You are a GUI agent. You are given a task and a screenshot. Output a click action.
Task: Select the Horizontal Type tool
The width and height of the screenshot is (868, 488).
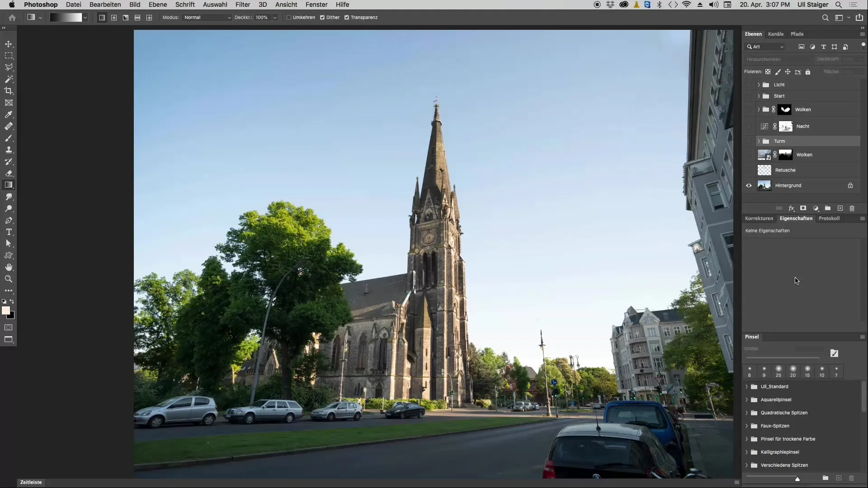9,232
